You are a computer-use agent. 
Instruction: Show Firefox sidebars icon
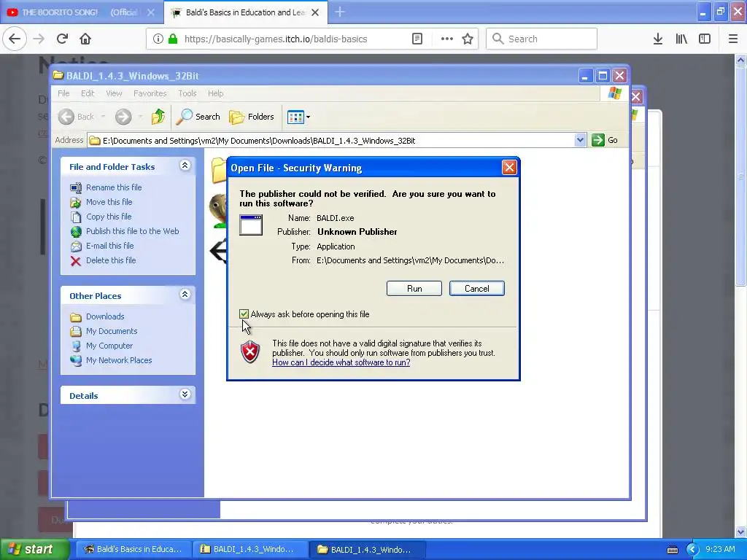click(x=705, y=39)
